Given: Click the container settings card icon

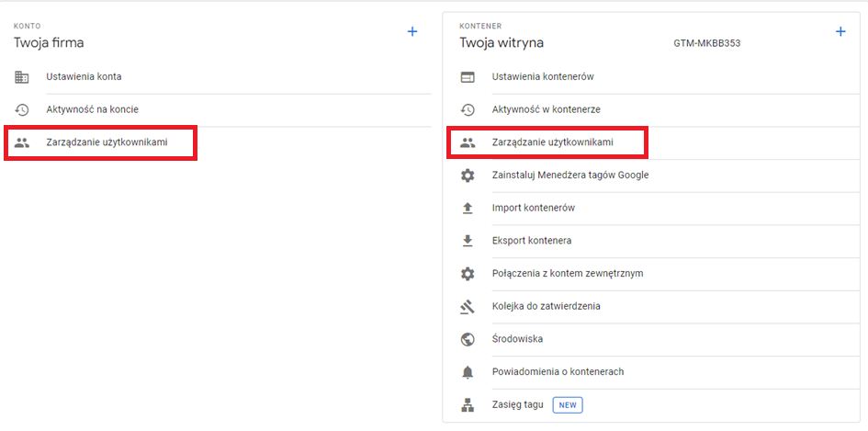Looking at the screenshot, I should [468, 77].
